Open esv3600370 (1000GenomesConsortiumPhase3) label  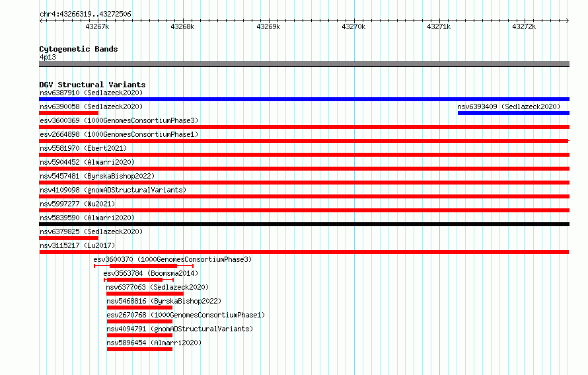point(172,259)
